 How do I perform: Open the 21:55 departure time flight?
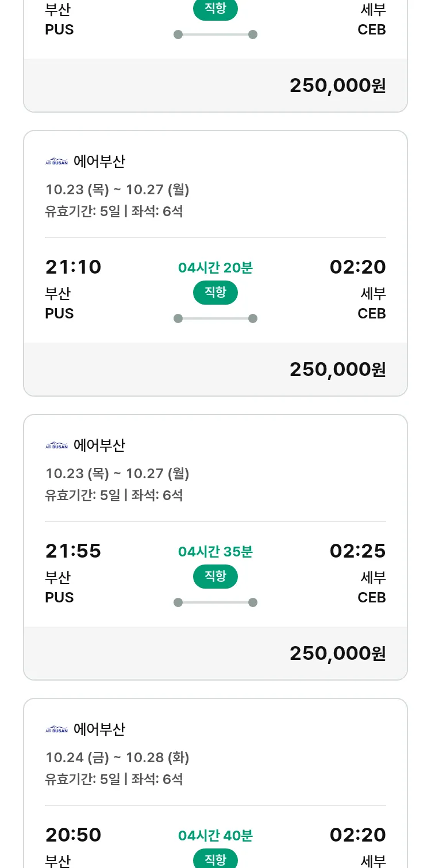(x=73, y=551)
